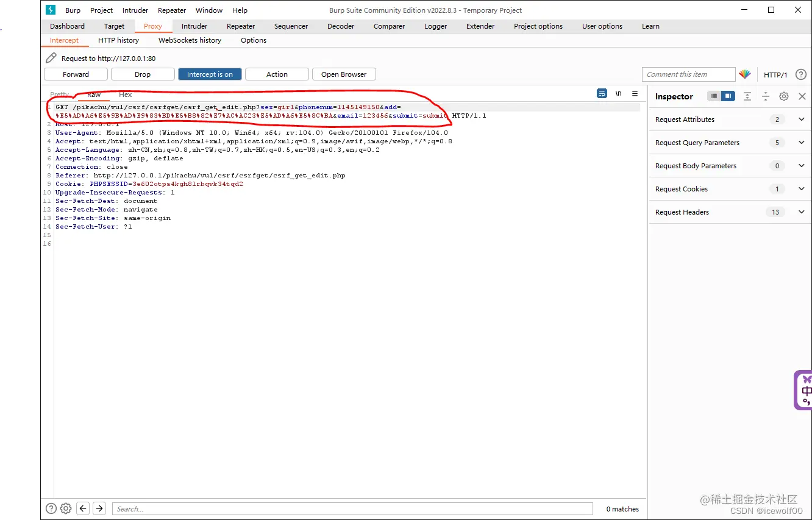Click the Cookie PHPSESSID header line

pos(149,184)
